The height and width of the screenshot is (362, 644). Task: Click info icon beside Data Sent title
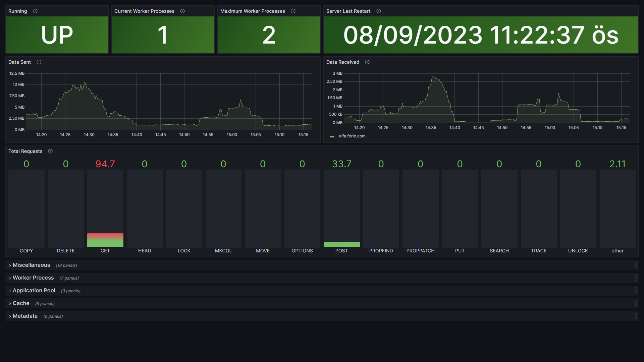39,62
